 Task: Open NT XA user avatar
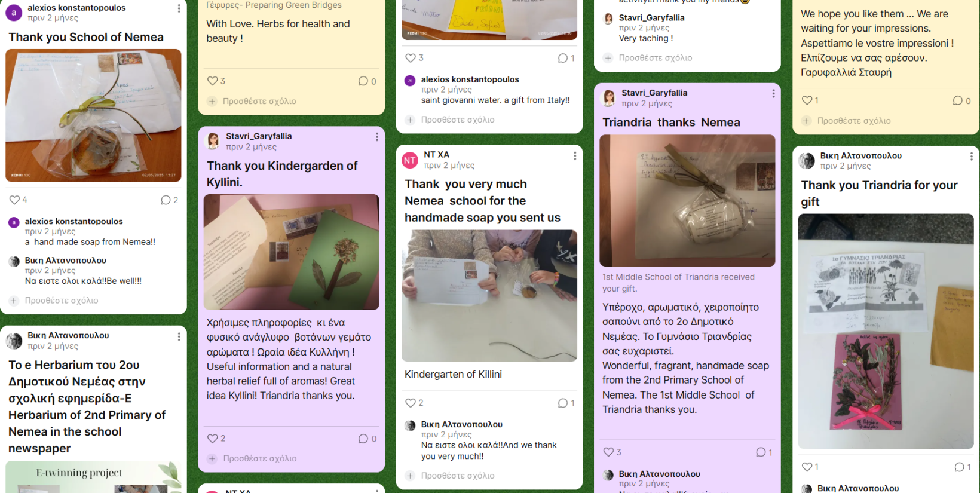click(x=410, y=160)
